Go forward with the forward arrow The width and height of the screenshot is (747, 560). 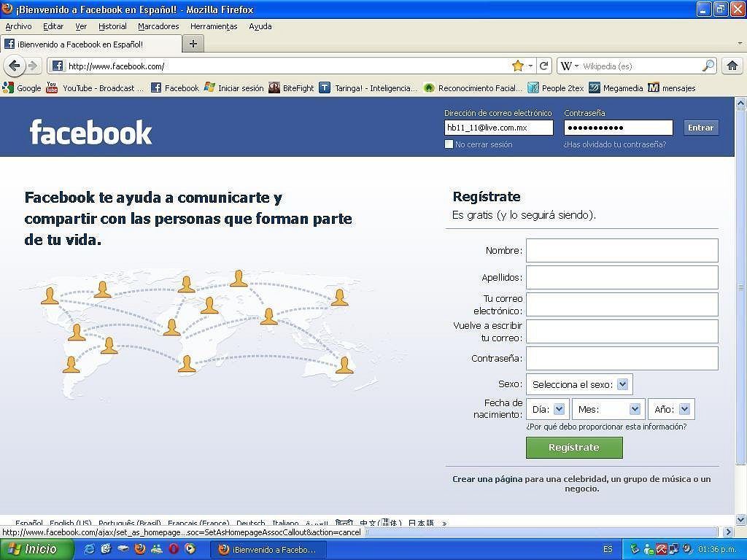(x=32, y=66)
